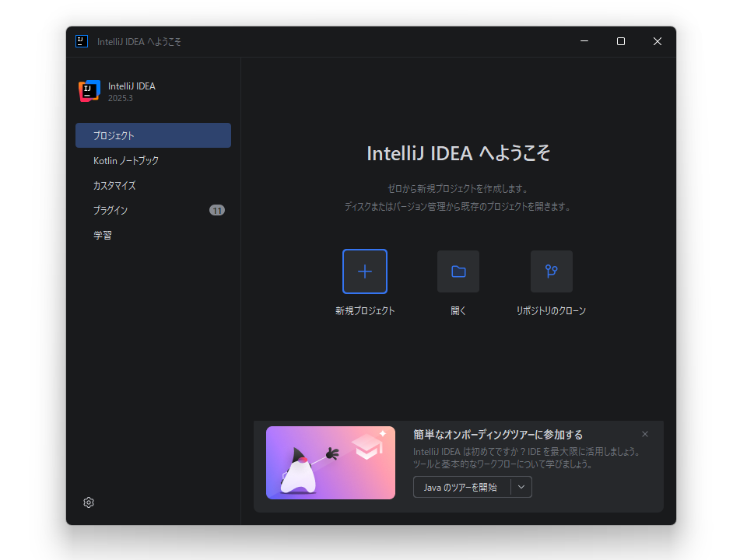Click the リポジトリのクローン label
This screenshot has height=560, width=747.
551,310
